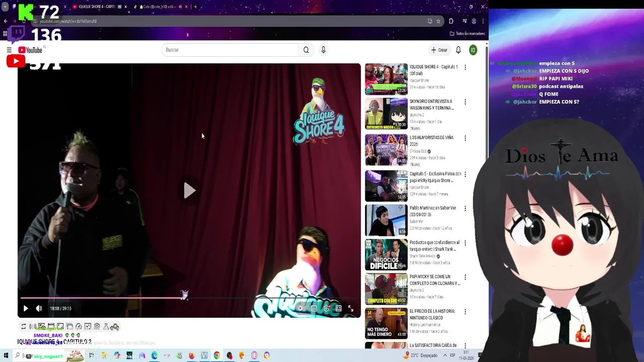Enter fullscreen on the video player
Screen dimensions: 644x362
click(x=351, y=308)
